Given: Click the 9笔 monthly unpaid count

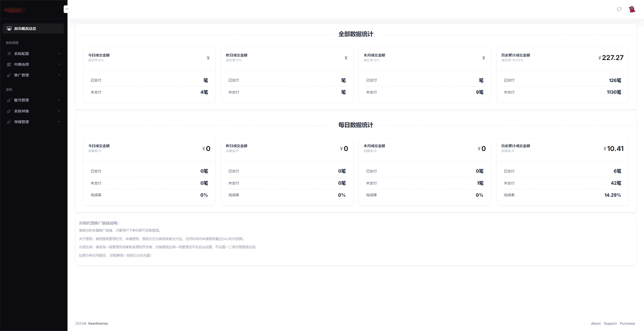Looking at the screenshot, I should tap(480, 92).
